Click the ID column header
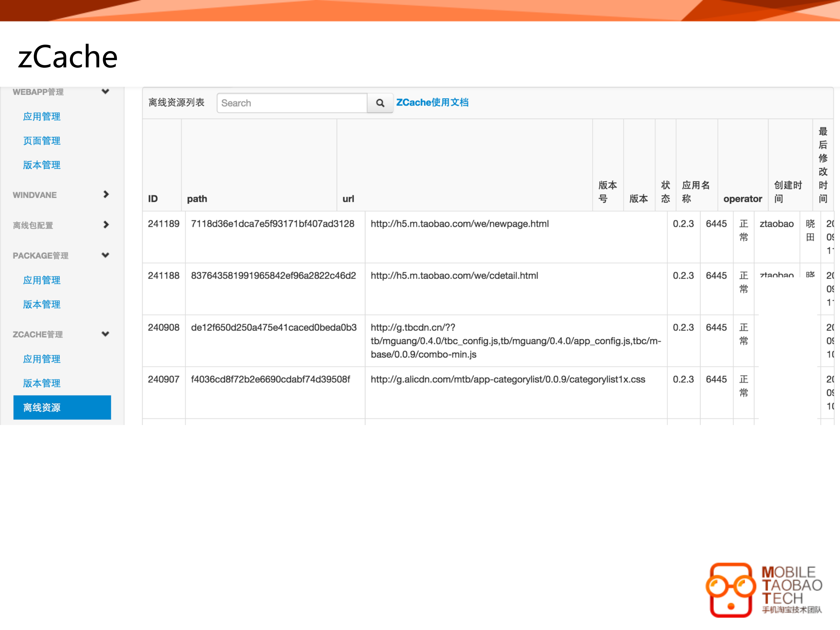The image size is (840, 630). (x=153, y=199)
